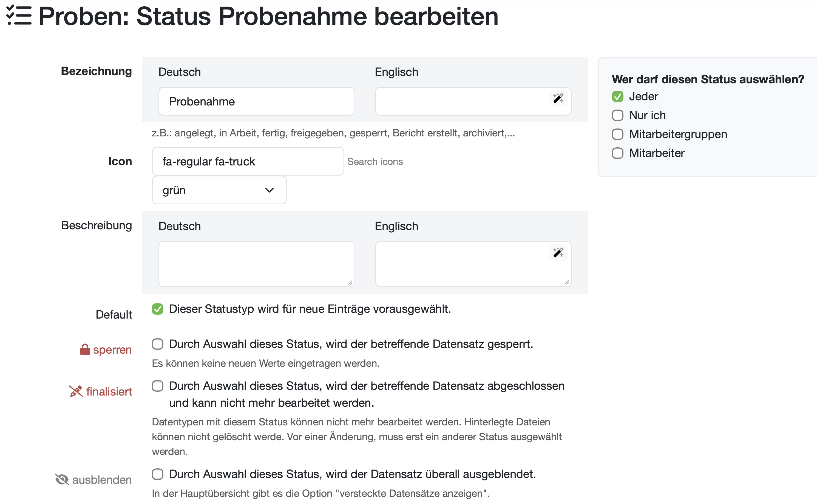This screenshot has width=817, height=504.
Task: Enable the sperren record-lock checkbox
Action: pos(158,344)
